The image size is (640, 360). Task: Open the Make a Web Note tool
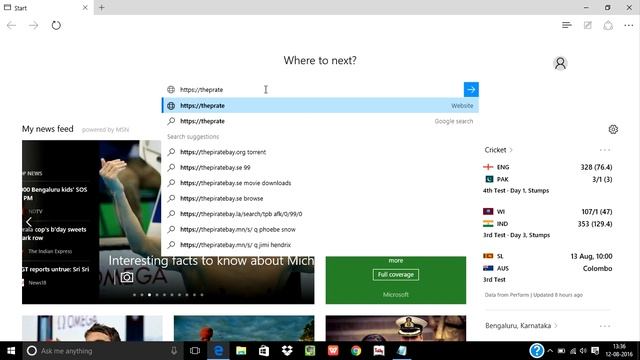click(588, 25)
